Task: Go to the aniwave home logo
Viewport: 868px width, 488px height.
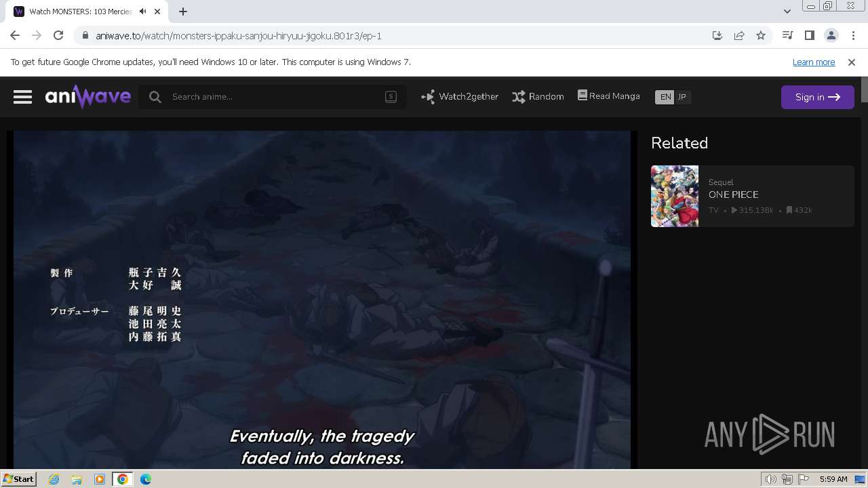Action: point(88,97)
